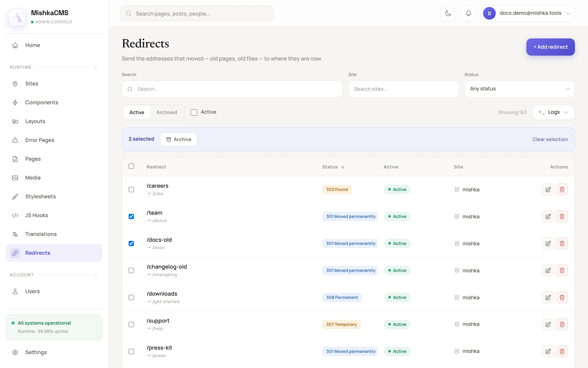Uncheck the /team row checkbox
This screenshot has height=368, width=588.
point(131,216)
